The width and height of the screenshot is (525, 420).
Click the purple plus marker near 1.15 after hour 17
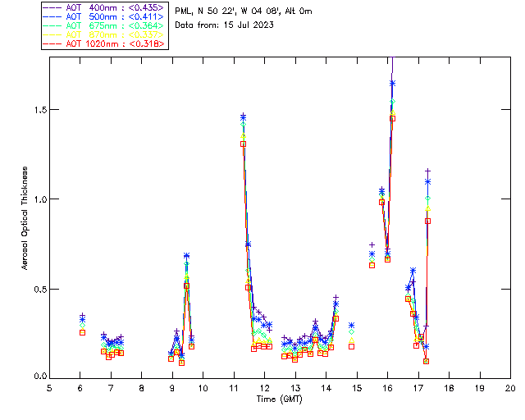[427, 171]
